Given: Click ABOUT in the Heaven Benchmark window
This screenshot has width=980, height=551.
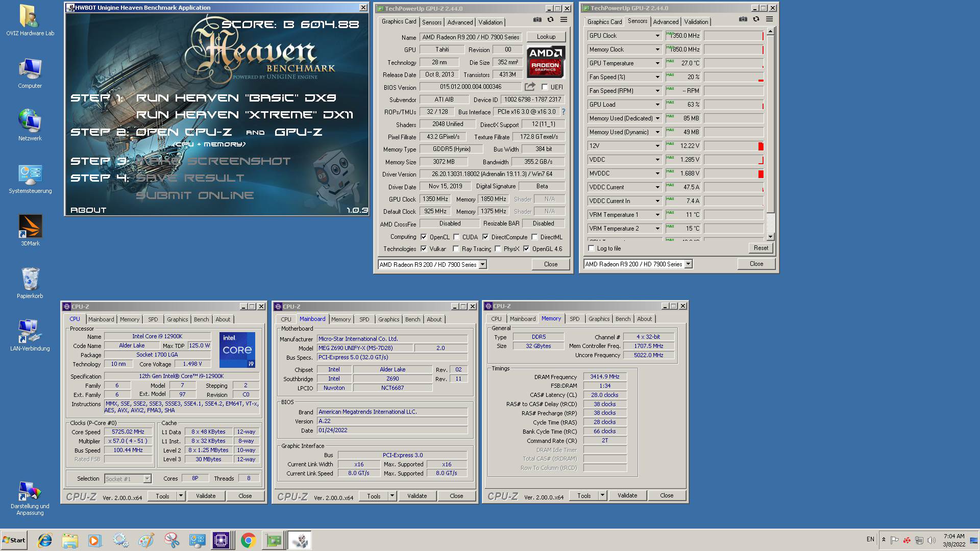Looking at the screenshot, I should click(x=88, y=210).
